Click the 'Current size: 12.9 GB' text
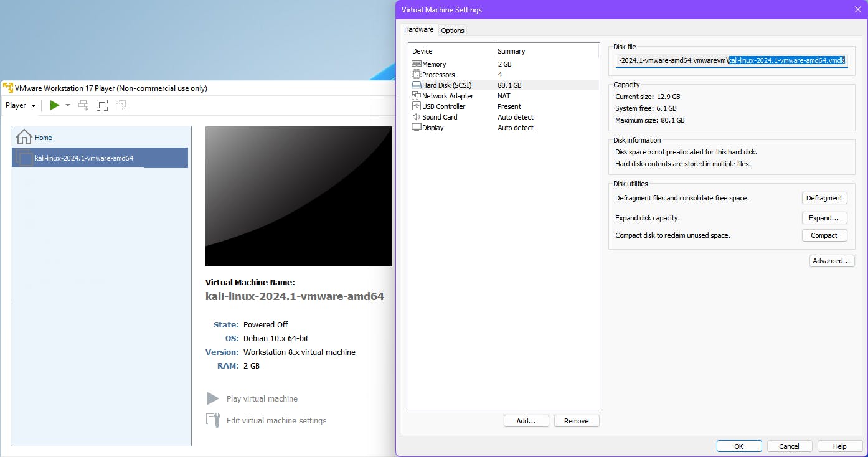 coord(648,97)
